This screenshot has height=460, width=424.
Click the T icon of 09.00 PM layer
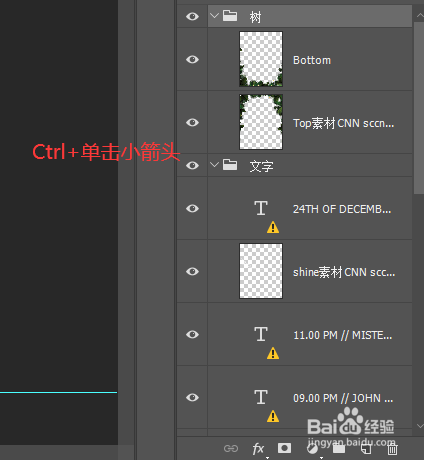261,397
